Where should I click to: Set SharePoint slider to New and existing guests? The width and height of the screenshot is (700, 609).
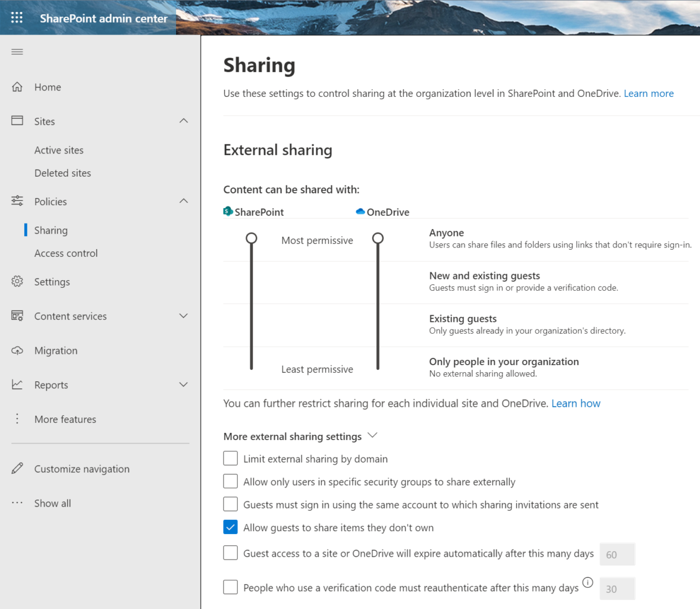tap(251, 281)
